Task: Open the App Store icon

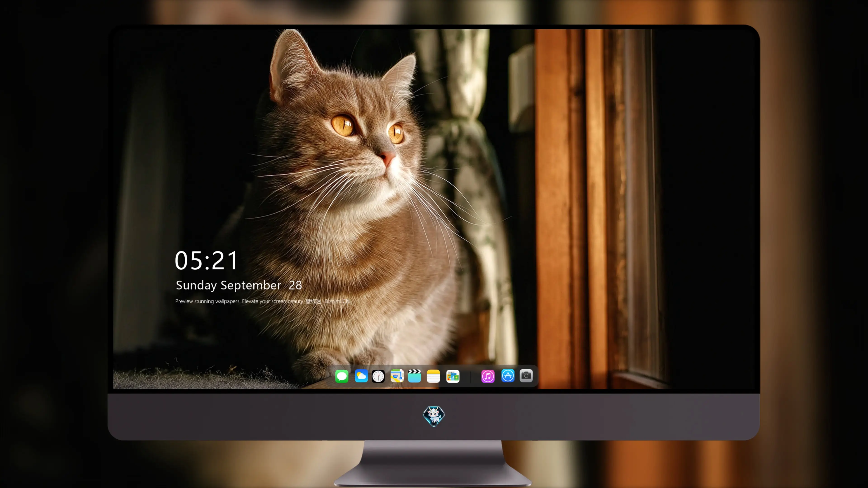Action: point(508,375)
